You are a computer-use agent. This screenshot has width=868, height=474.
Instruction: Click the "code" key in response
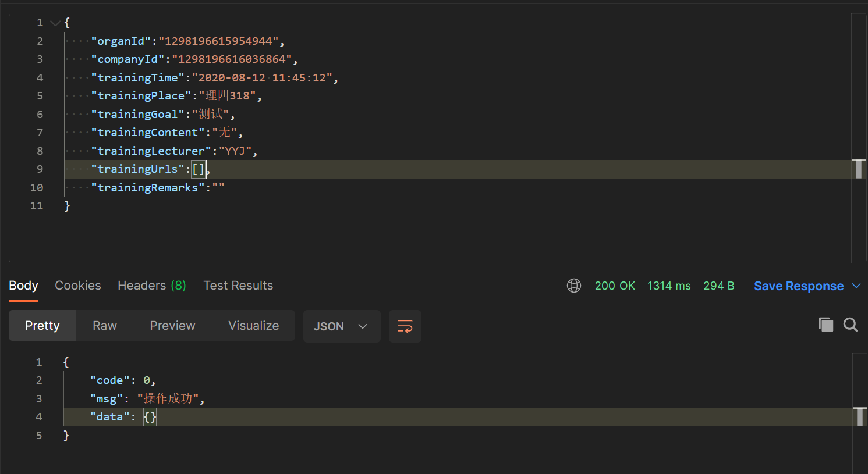pyautogui.click(x=109, y=380)
